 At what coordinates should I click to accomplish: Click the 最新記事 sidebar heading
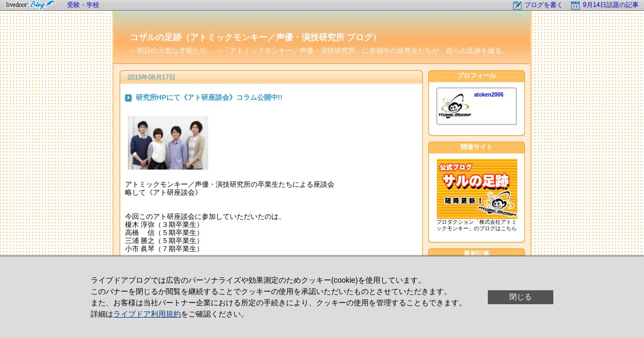point(477,253)
